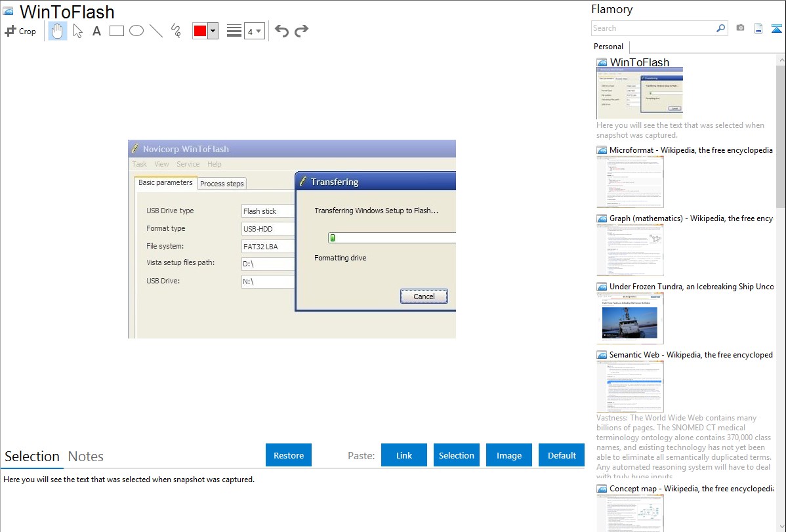
Task: Switch to the Notes tab
Action: coord(86,457)
